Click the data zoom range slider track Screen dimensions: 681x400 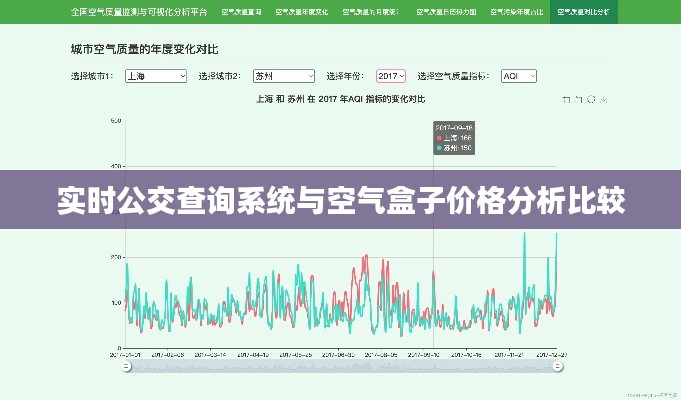340,367
